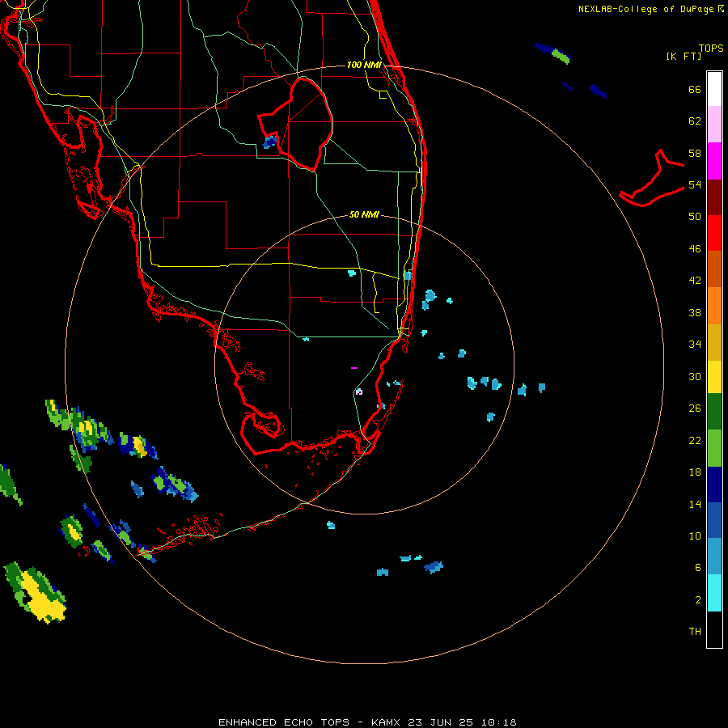
Task: Click the blue echo over Lake Okeechobee
Action: point(269,142)
